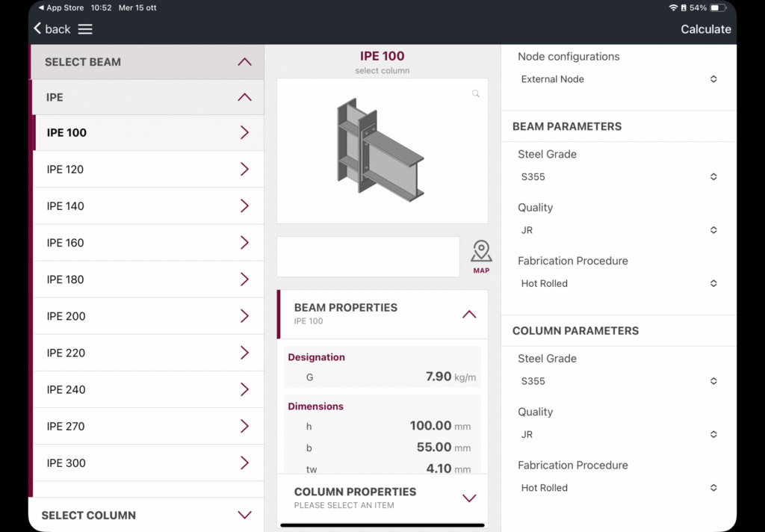Screen dimensions: 765x532
Task: Tap the arrow icon beside IPE 300
Action: coord(244,463)
